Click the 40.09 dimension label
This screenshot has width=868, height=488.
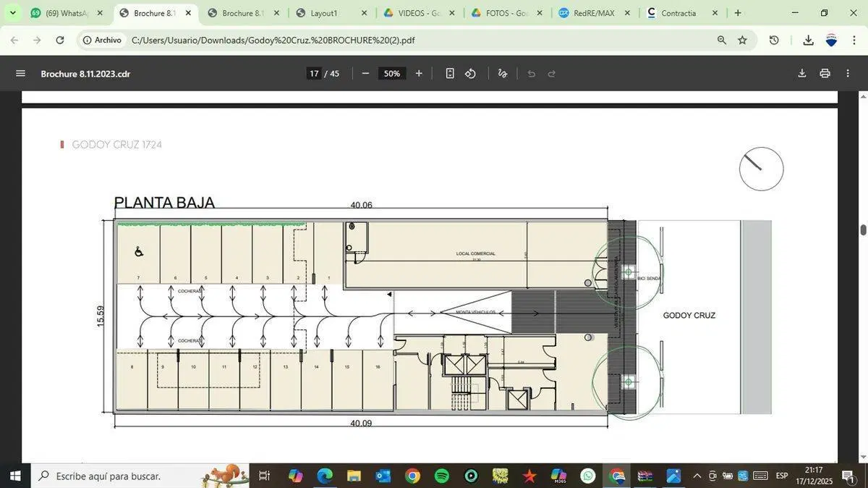click(x=361, y=423)
